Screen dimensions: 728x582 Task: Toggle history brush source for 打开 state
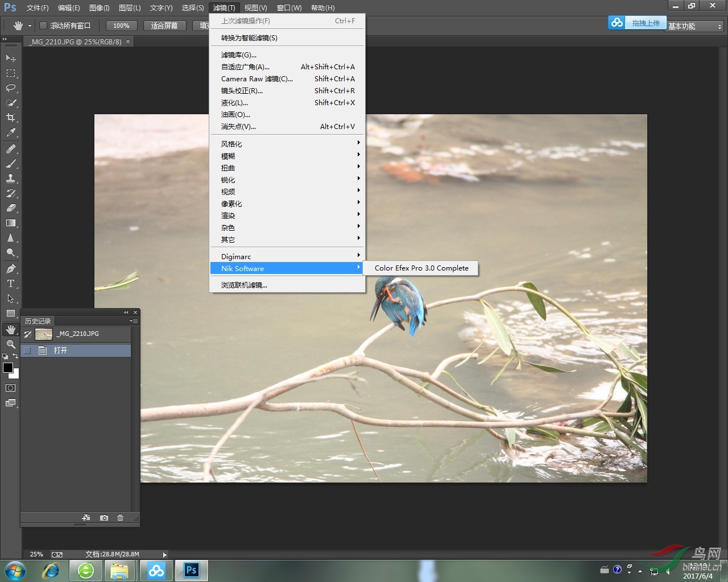coord(27,351)
